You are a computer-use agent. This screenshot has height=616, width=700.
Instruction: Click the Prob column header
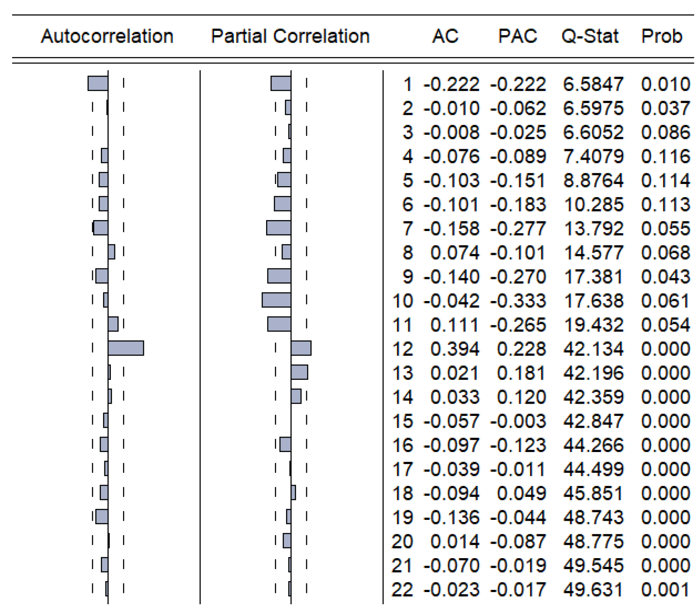click(x=662, y=36)
